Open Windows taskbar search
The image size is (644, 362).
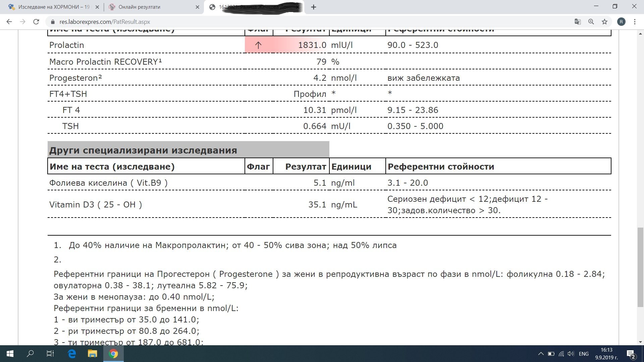coord(30,354)
